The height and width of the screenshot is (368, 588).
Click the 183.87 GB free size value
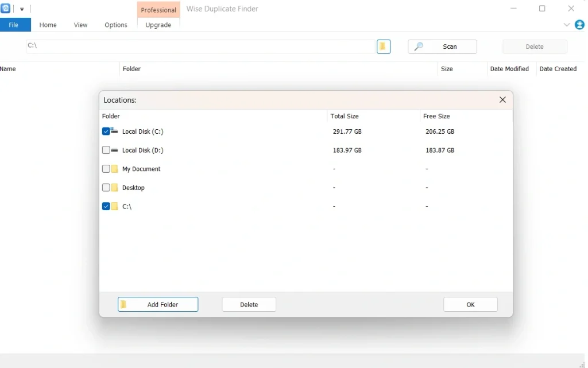tap(440, 150)
